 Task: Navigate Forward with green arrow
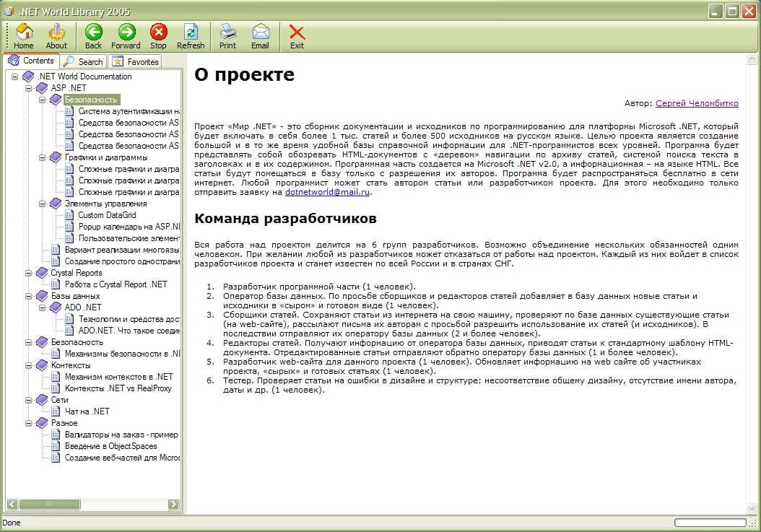click(126, 36)
